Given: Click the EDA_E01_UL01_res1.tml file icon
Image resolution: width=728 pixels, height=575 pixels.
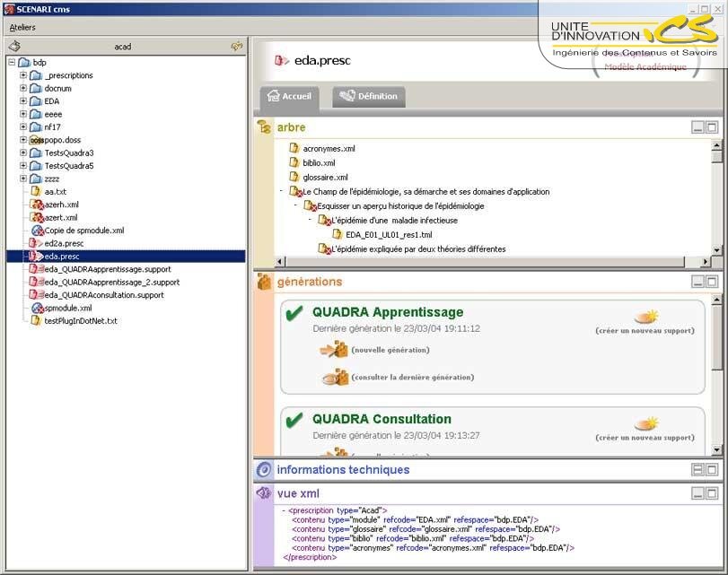Looking at the screenshot, I should pos(338,234).
